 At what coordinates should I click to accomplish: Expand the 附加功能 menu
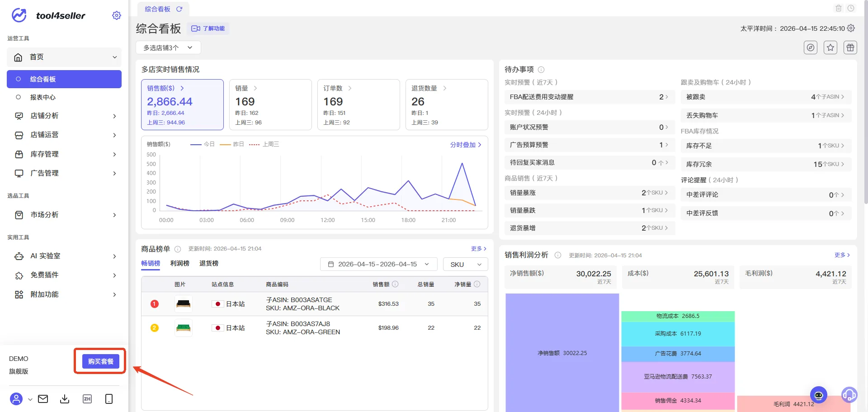tap(64, 294)
